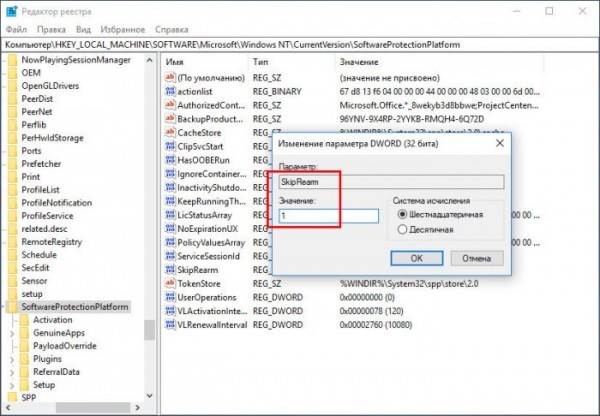Screen dimensions: 600x416
Task: Click the Activation subkey folder icon
Action: (x=24, y=320)
